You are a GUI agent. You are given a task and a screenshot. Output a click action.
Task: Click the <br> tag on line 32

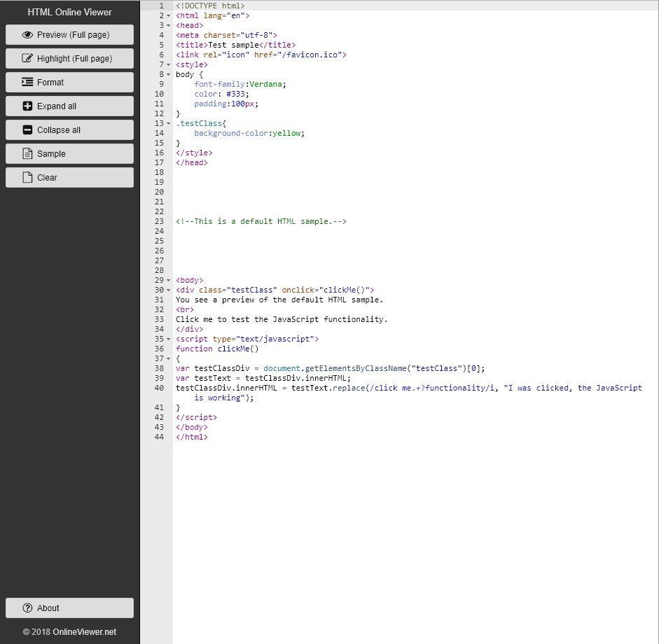click(185, 309)
